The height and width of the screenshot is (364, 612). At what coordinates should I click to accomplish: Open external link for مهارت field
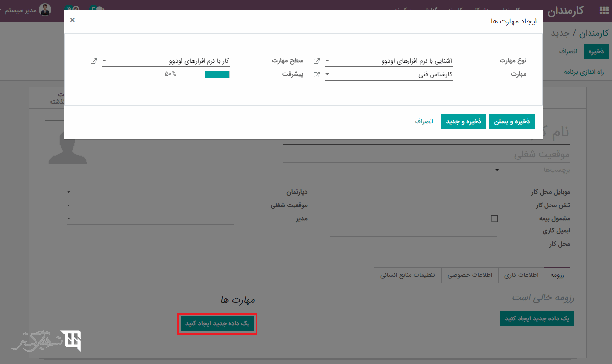pyautogui.click(x=317, y=75)
